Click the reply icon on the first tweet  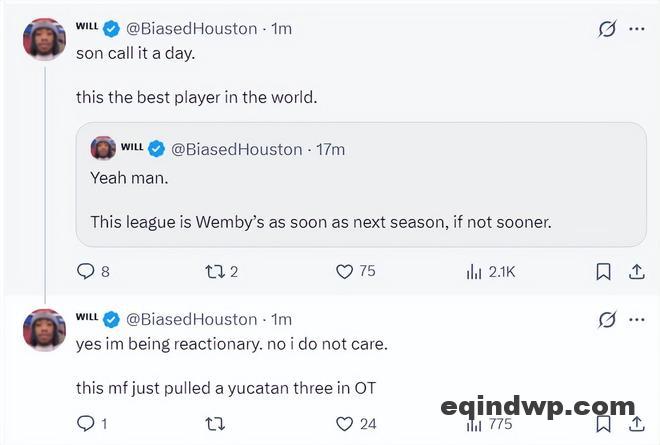[x=85, y=272]
